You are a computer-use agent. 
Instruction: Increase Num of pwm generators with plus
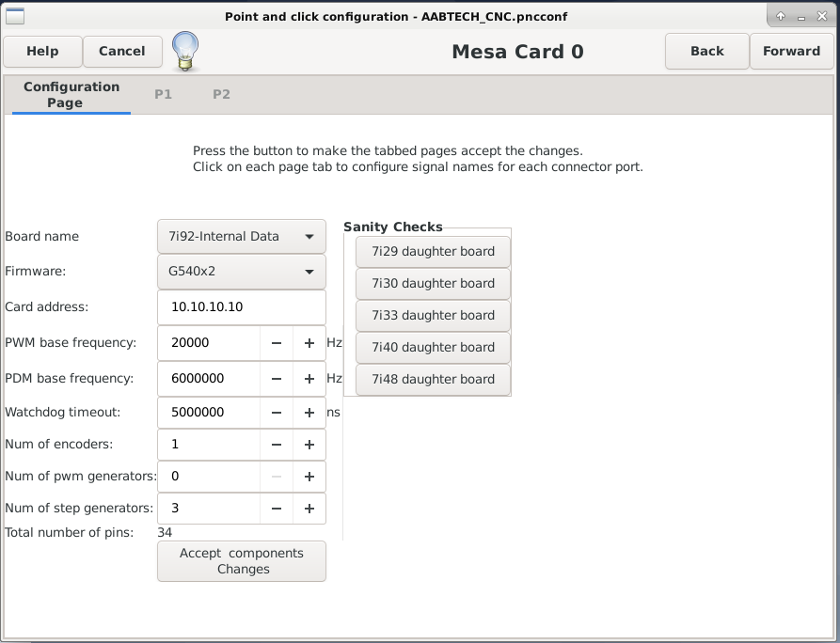click(x=309, y=477)
